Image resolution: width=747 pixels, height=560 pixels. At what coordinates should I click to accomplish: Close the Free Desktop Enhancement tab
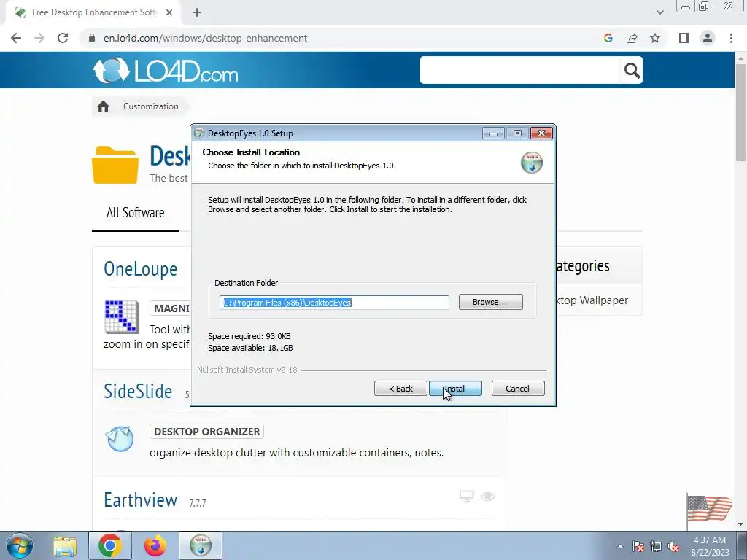click(x=169, y=12)
